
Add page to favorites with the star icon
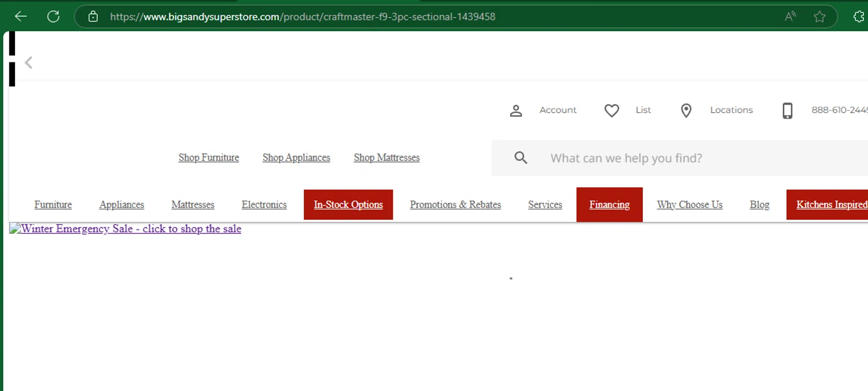coord(819,17)
